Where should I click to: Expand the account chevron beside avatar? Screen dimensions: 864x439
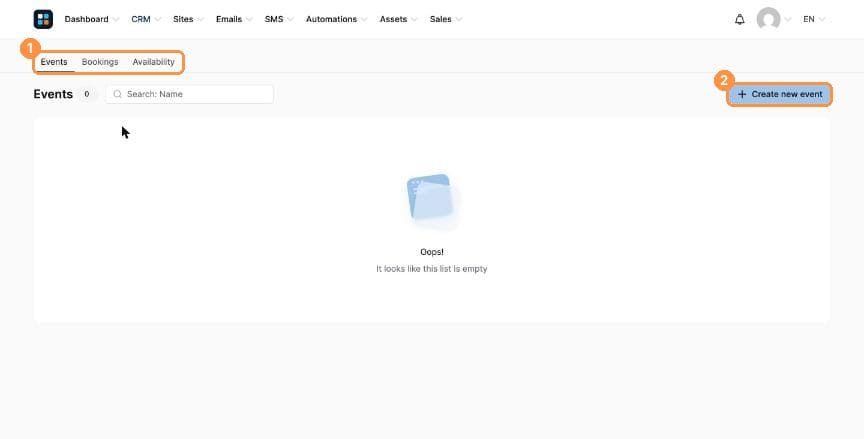pyautogui.click(x=787, y=20)
